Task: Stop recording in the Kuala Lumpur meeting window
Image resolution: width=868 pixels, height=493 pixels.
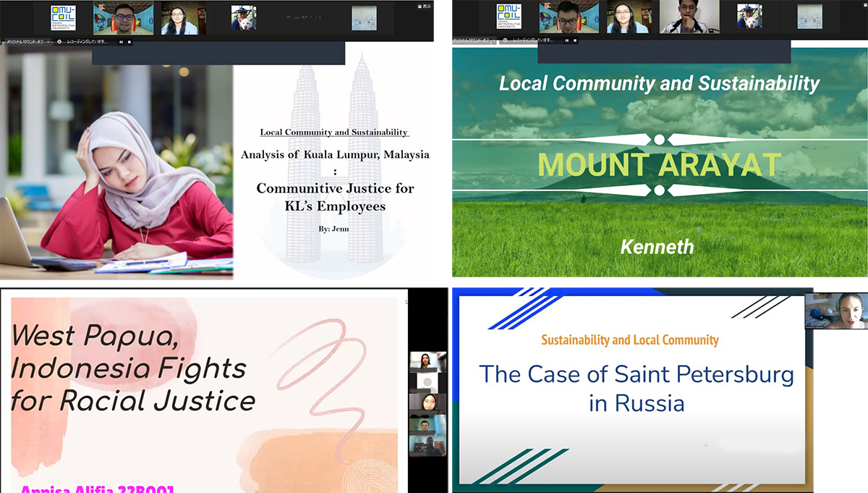Action: coord(129,41)
